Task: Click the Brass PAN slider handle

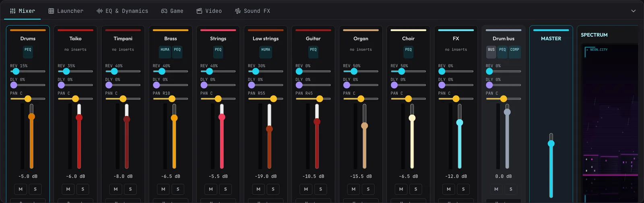Action: click(172, 99)
